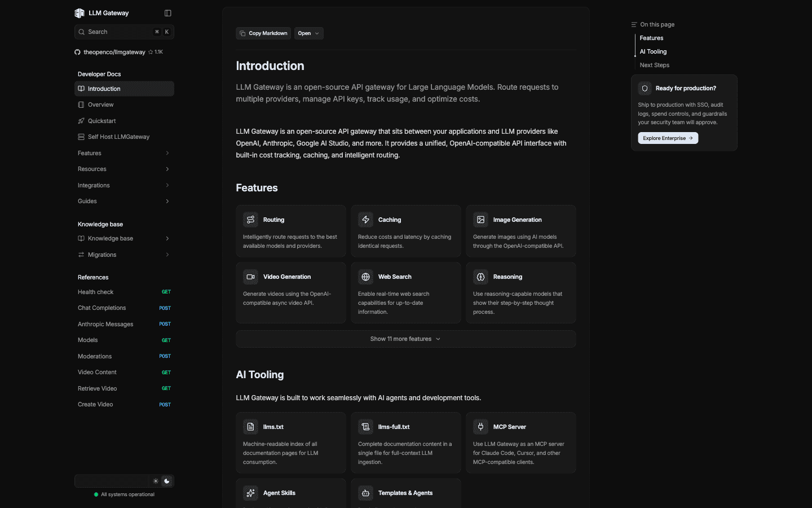Click the Agent Skills sparkle icon

click(251, 493)
